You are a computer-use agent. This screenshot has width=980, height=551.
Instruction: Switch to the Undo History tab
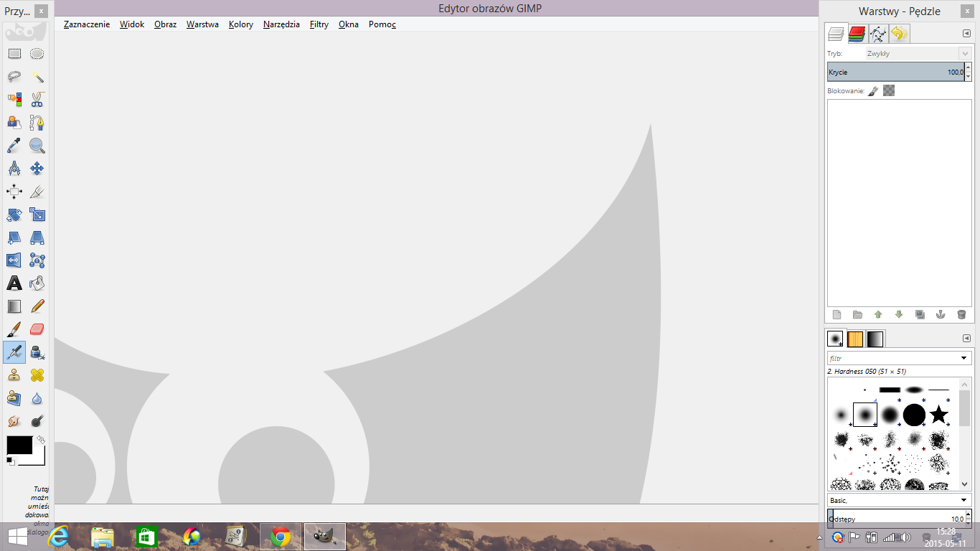[900, 34]
